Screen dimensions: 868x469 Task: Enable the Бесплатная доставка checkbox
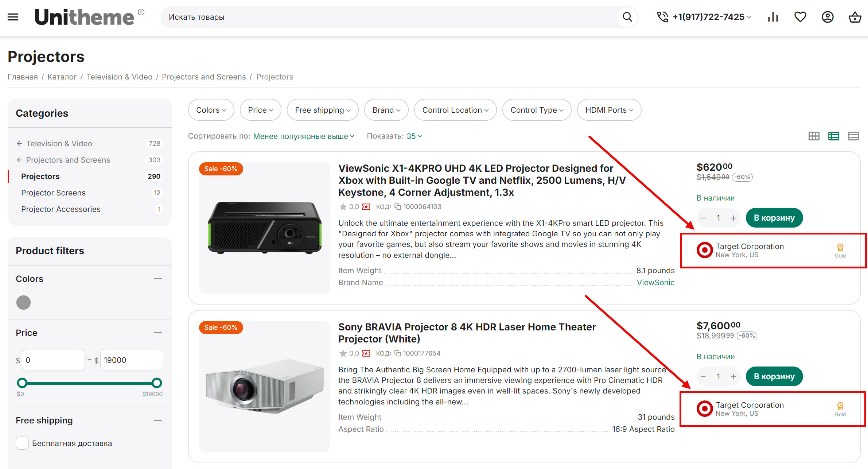[22, 443]
